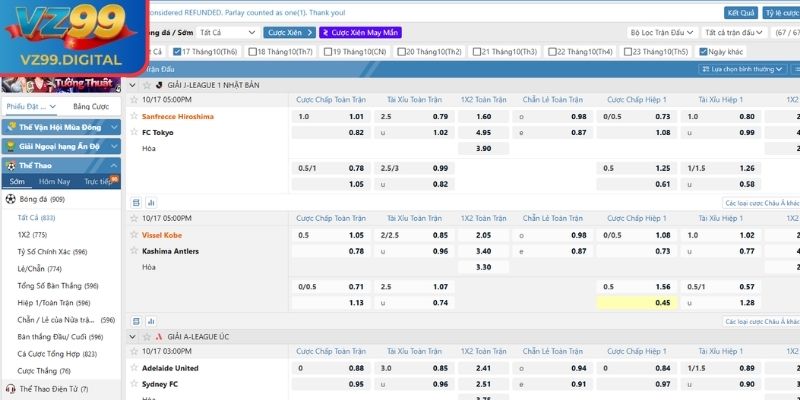Click the VZ99 logo
Viewport: 800px width, 400px height.
(71, 37)
